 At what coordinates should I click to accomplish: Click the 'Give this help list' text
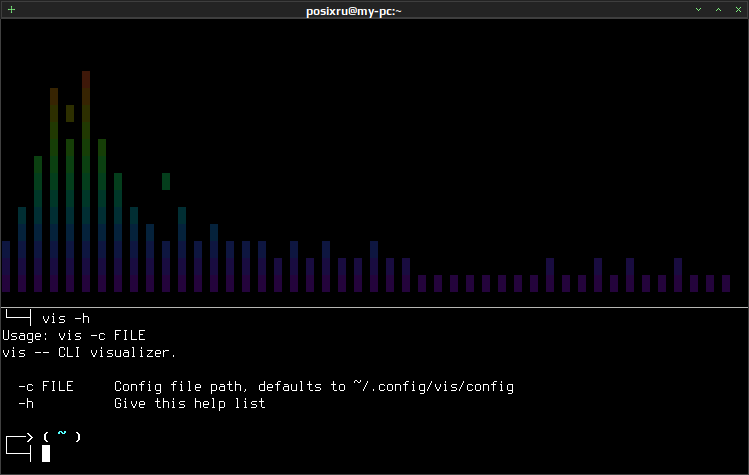click(190, 403)
